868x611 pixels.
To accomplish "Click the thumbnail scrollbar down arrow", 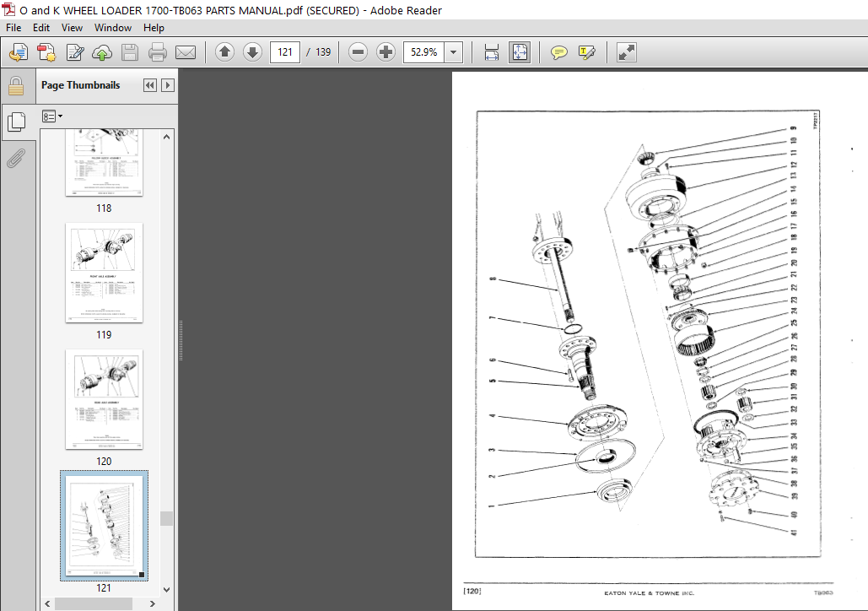I will [167, 590].
